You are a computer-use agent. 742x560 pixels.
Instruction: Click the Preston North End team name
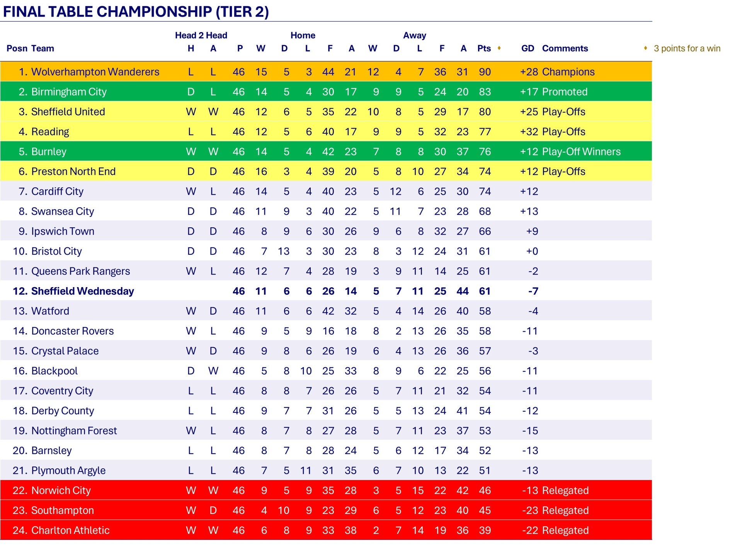pyautogui.click(x=73, y=172)
